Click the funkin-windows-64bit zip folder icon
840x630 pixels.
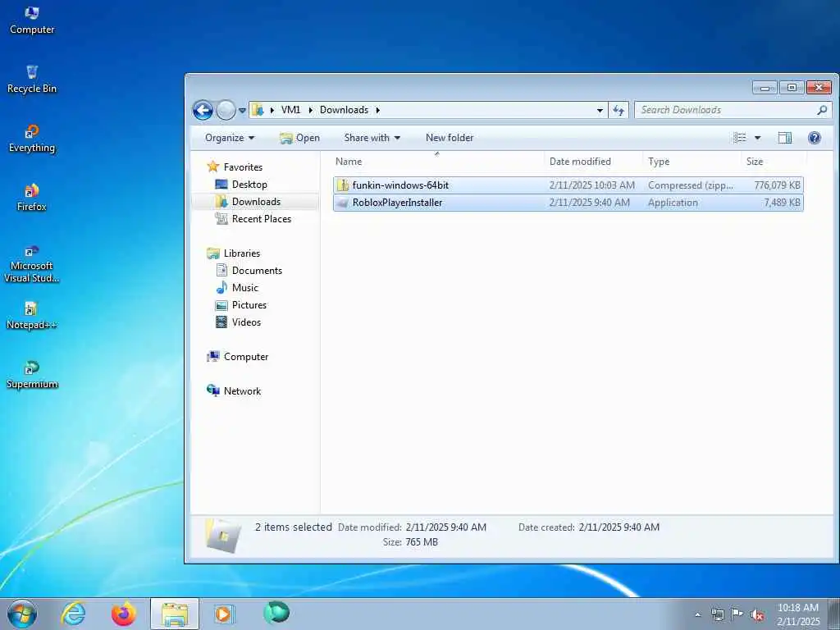(343, 185)
